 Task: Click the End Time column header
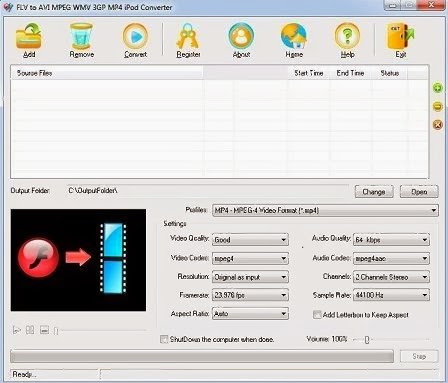(x=350, y=73)
